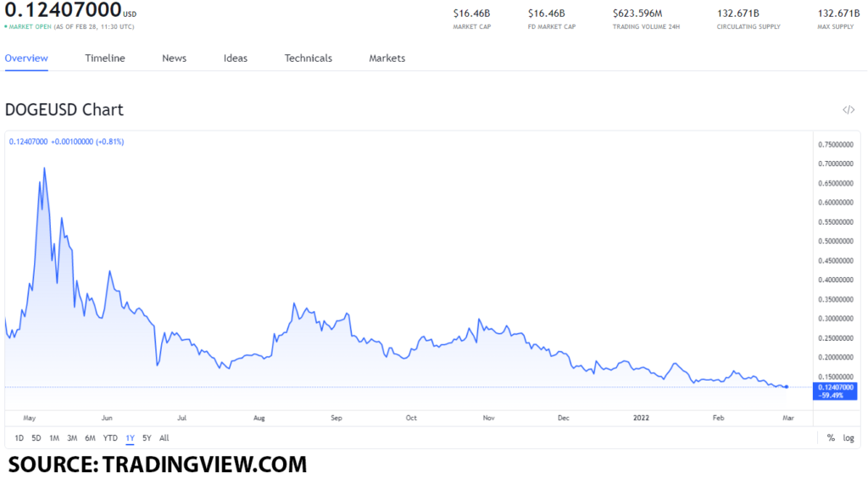Click the Market Open status text
Viewport: 868px width, 478px height.
pyautogui.click(x=30, y=26)
